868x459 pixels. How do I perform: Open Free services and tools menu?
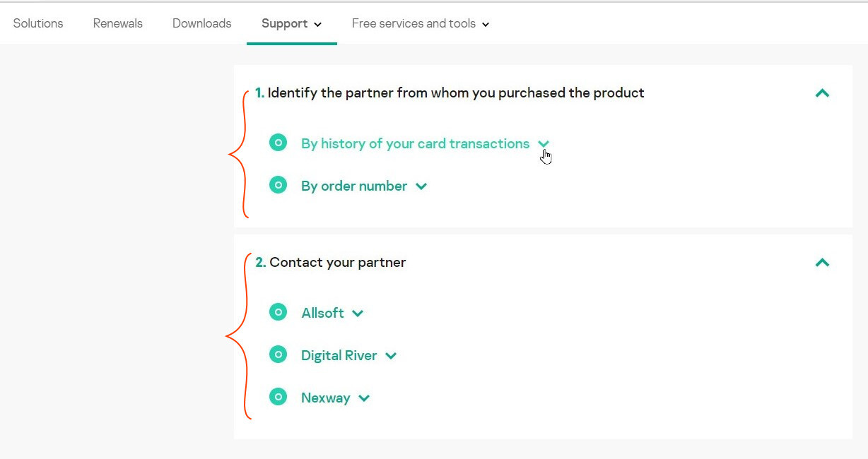click(421, 23)
